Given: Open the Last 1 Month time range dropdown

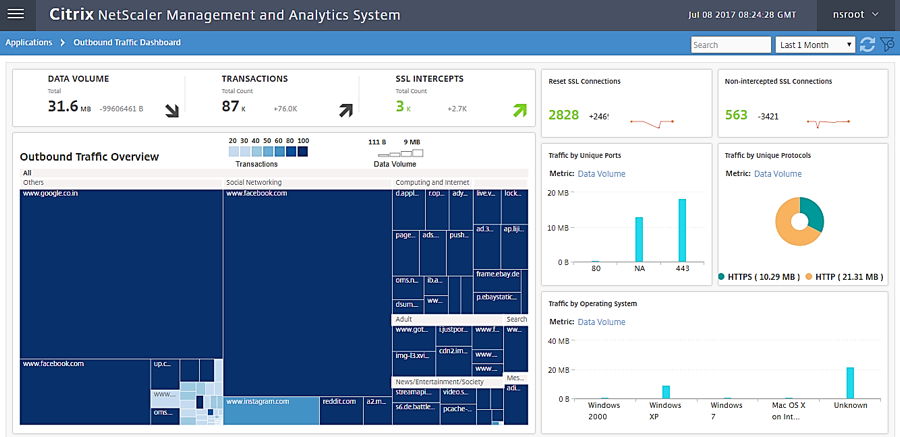Looking at the screenshot, I should coord(816,45).
